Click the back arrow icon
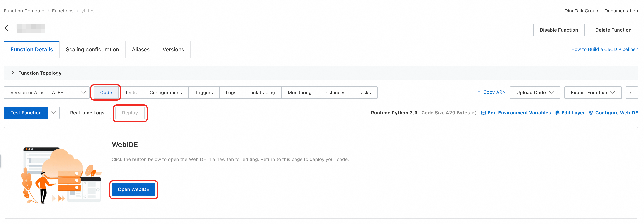This screenshot has width=644, height=224. tap(9, 28)
